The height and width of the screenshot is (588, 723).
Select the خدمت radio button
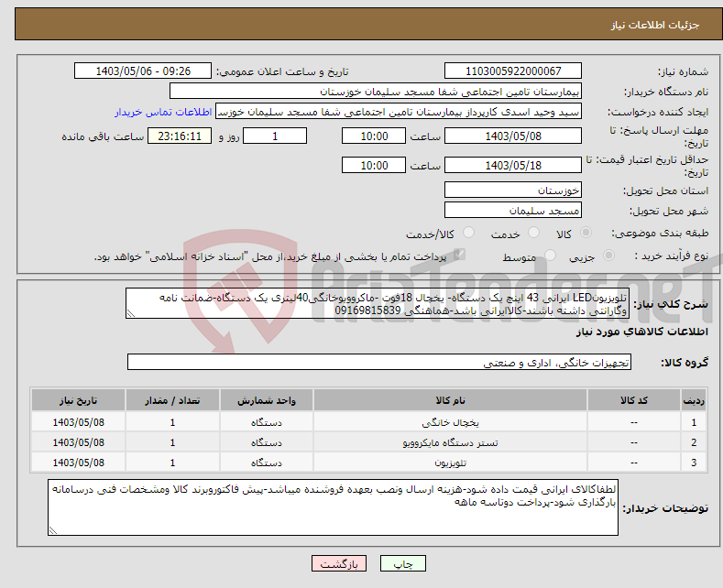(533, 233)
